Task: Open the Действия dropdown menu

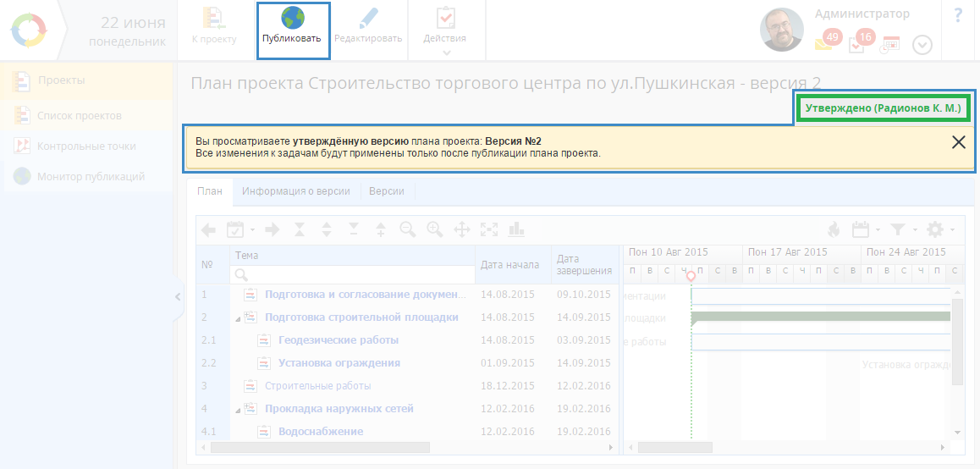Action: tap(445, 31)
